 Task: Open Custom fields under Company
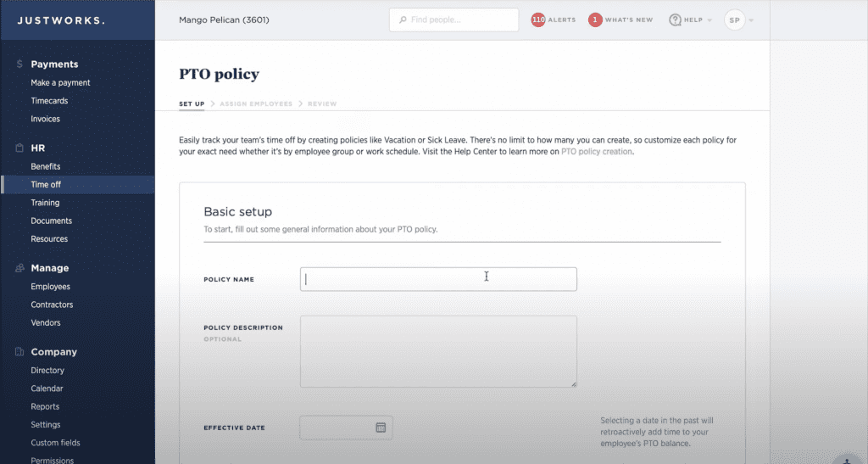[x=55, y=443]
